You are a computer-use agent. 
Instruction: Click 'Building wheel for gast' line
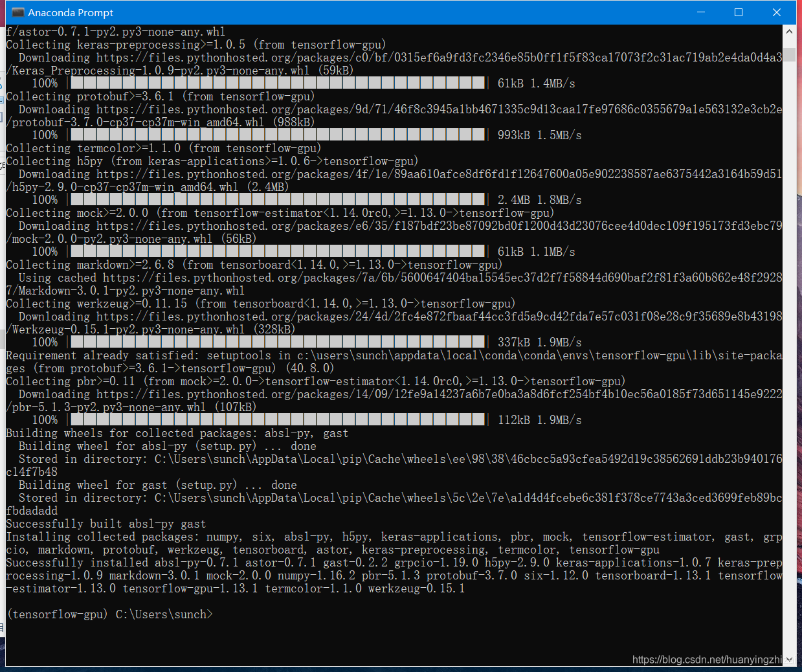[158, 485]
